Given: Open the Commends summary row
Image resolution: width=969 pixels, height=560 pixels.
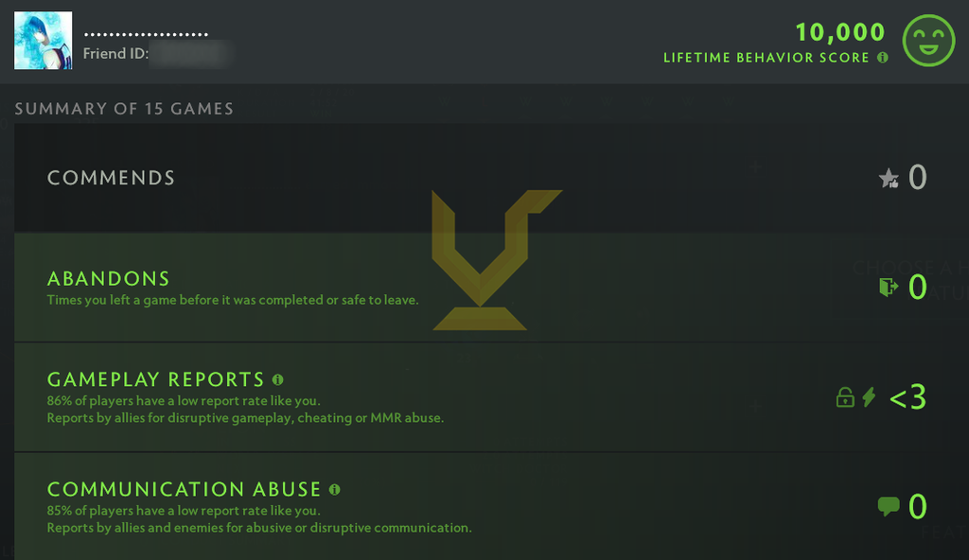Looking at the screenshot, I should pyautogui.click(x=484, y=178).
